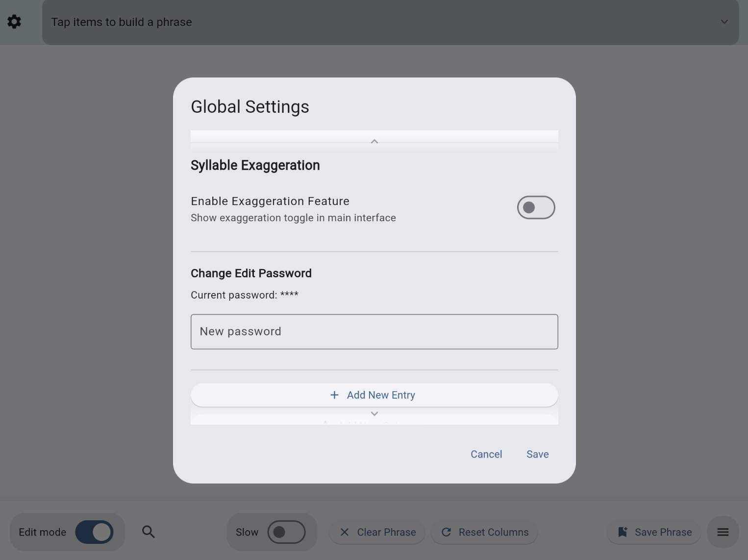748x560 pixels.
Task: Save the Global Settings changes
Action: (x=537, y=454)
